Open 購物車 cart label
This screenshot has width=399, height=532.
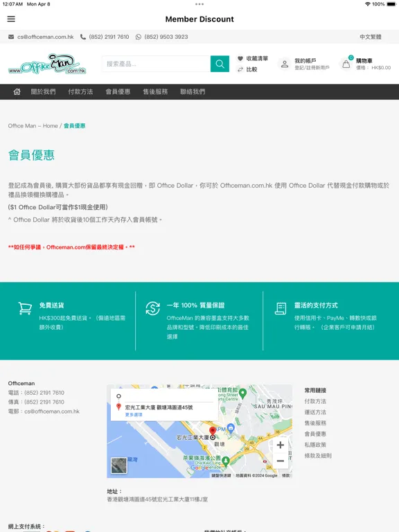click(364, 61)
